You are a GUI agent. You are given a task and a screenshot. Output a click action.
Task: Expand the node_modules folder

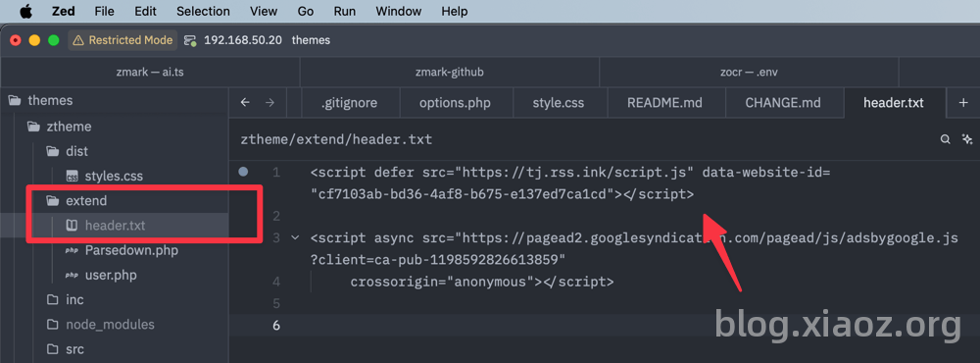tap(115, 325)
